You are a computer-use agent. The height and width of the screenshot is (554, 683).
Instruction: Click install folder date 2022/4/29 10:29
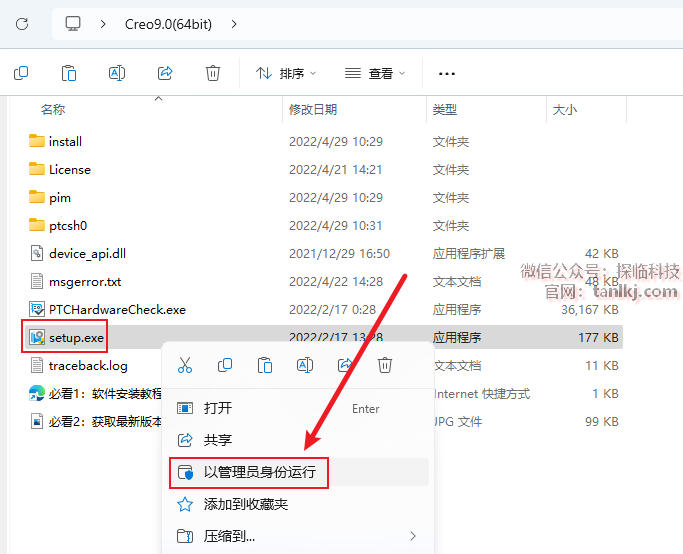tap(336, 142)
